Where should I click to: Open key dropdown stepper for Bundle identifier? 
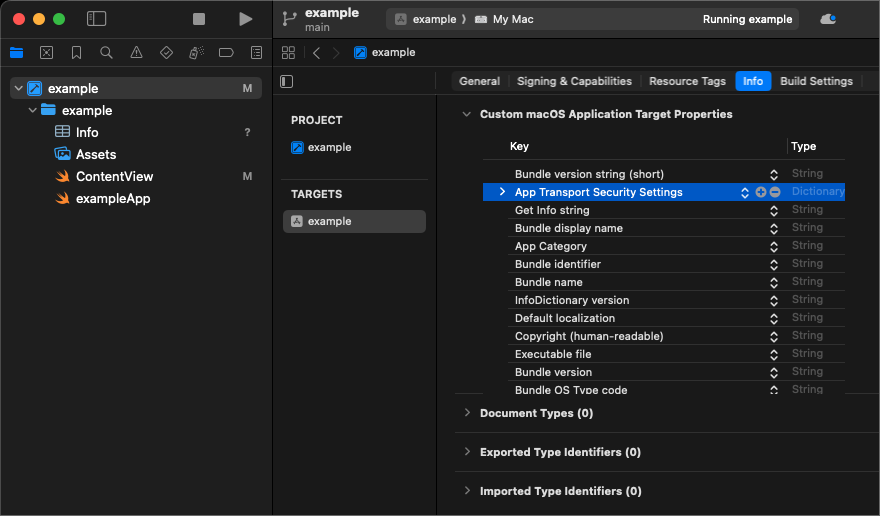pos(774,264)
